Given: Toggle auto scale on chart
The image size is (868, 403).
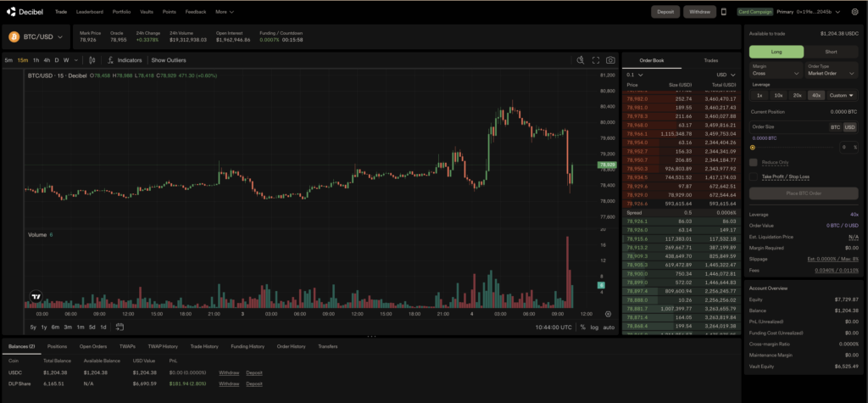Looking at the screenshot, I should pyautogui.click(x=609, y=327).
